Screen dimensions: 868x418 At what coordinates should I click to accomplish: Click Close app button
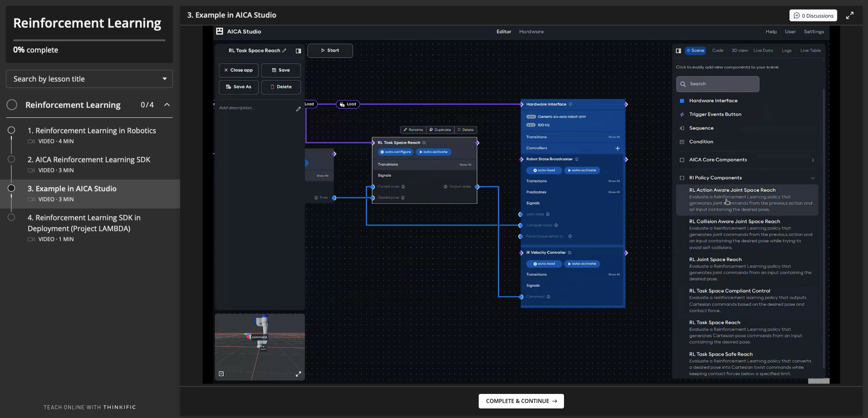pos(238,70)
